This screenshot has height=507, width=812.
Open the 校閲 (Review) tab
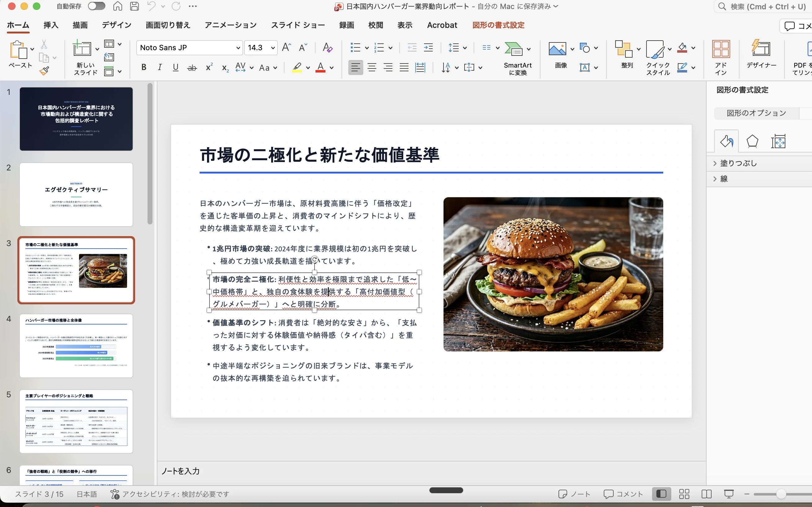pyautogui.click(x=376, y=25)
